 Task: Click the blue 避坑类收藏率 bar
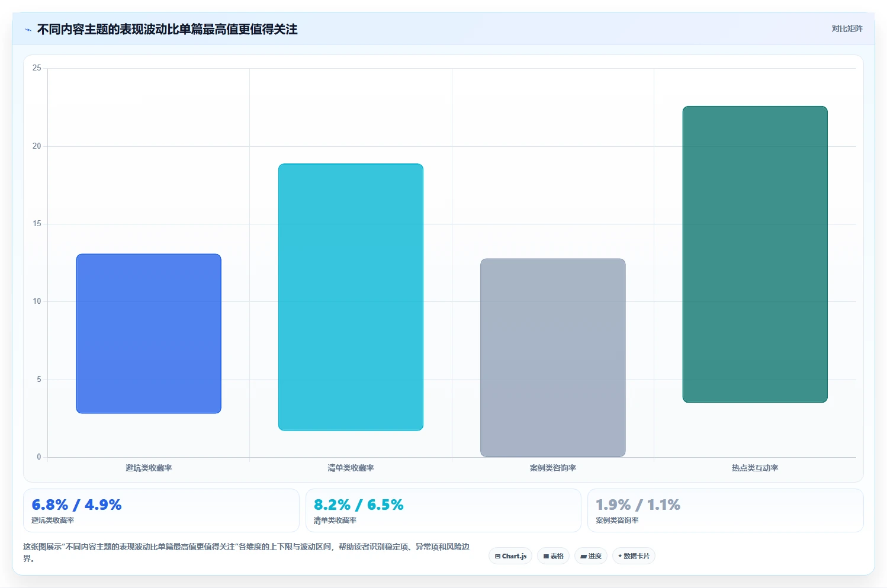click(149, 333)
